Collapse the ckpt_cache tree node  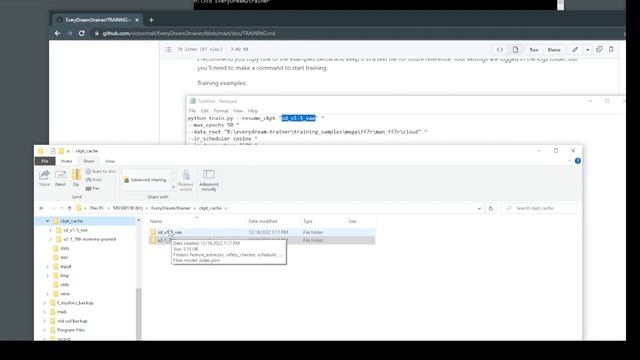tap(47, 221)
